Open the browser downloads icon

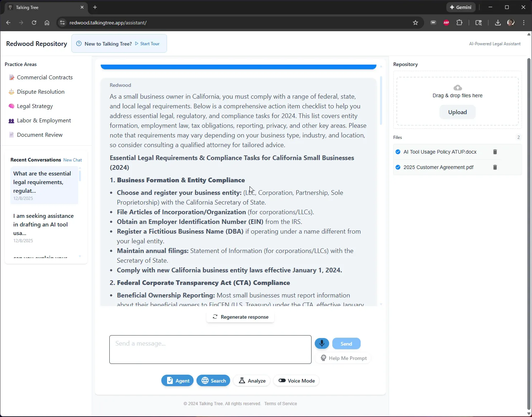coord(498,23)
